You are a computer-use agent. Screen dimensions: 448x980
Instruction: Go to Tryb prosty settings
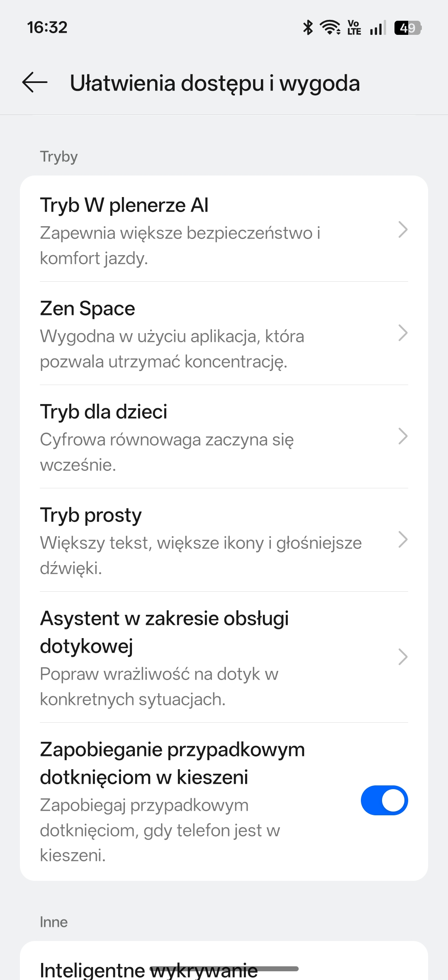pos(201,540)
